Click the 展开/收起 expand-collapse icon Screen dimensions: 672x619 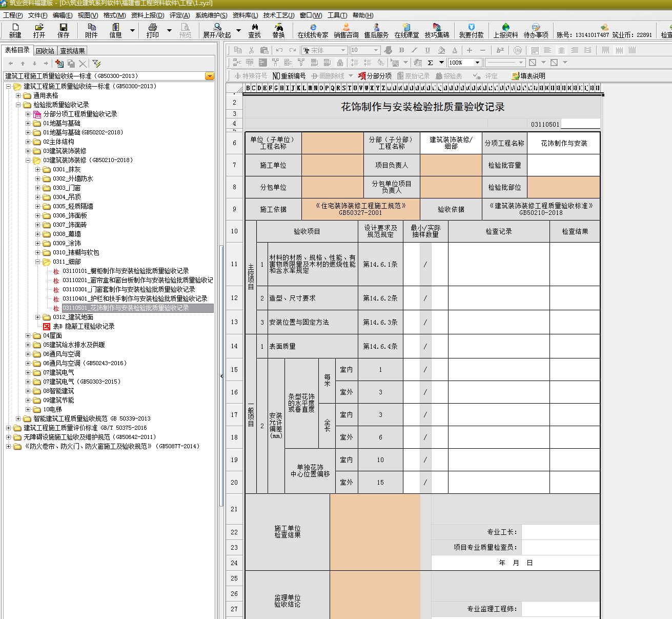(217, 31)
